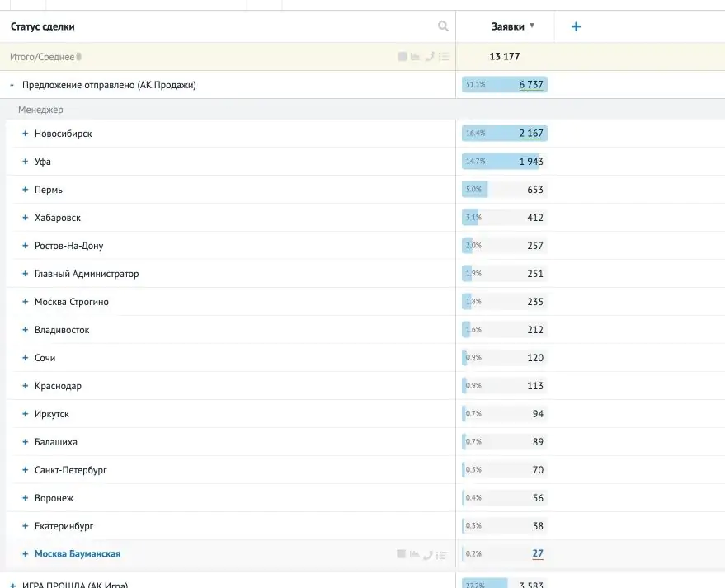Expand the Москва Бауманская row
Screen dimensions: 725x588
[26, 554]
